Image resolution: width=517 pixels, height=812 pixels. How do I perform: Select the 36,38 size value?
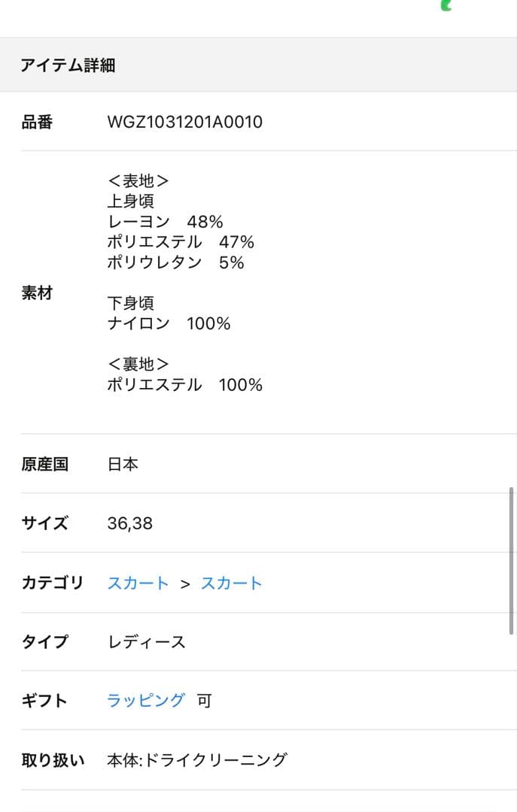point(131,523)
